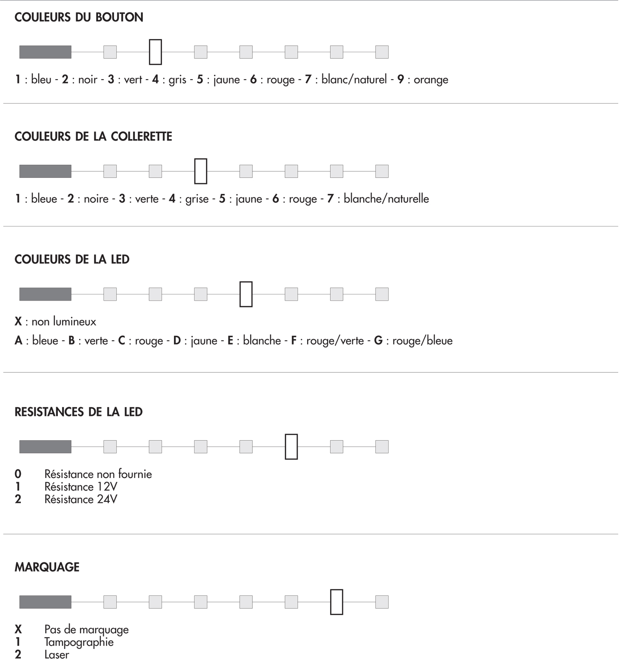Screen dimensions: 620x672
Task: Click the 'X : non lumineux' text
Action: pyautogui.click(x=55, y=321)
